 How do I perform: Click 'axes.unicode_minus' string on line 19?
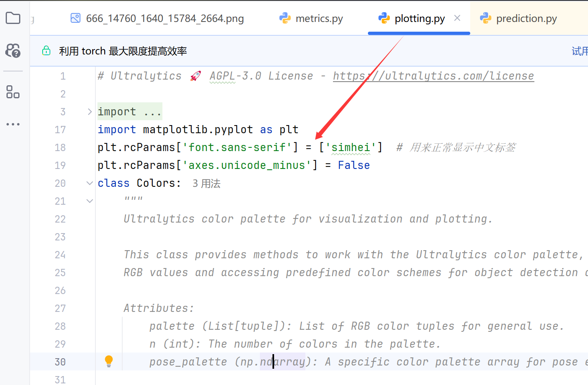point(247,165)
